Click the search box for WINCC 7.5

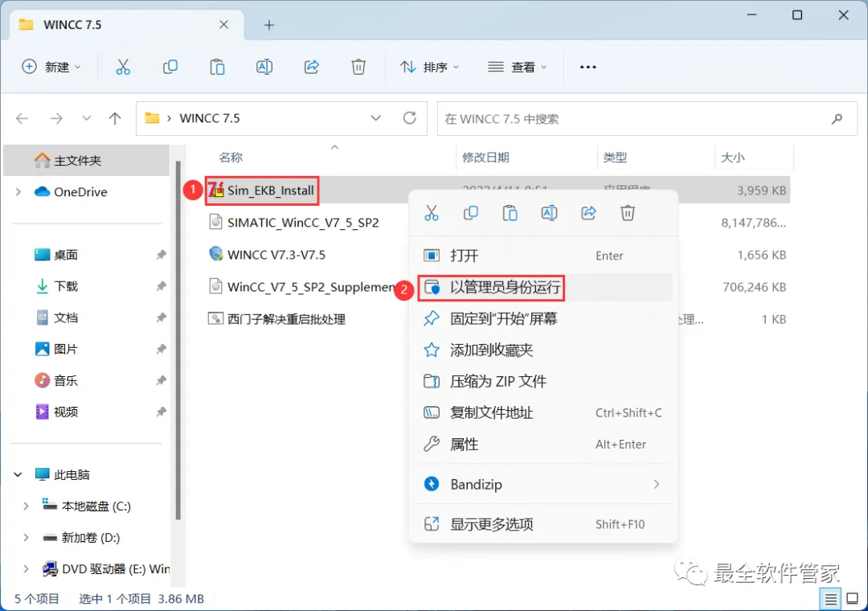click(647, 118)
